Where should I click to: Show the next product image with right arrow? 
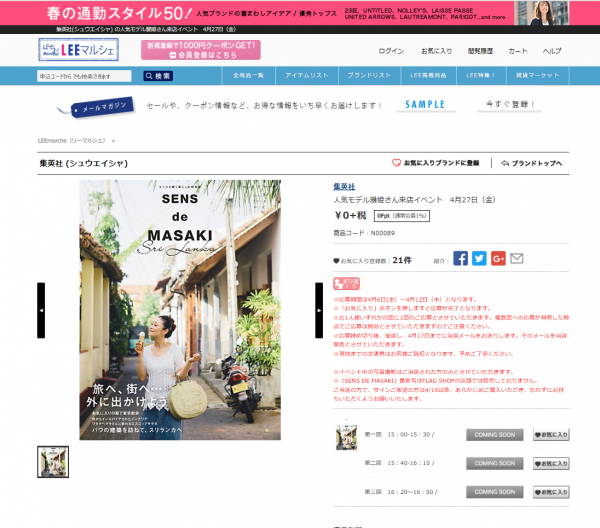tap(320, 310)
